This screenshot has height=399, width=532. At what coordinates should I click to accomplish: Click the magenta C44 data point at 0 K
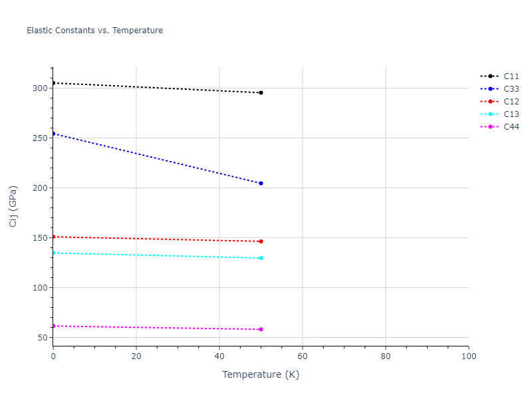coord(53,326)
